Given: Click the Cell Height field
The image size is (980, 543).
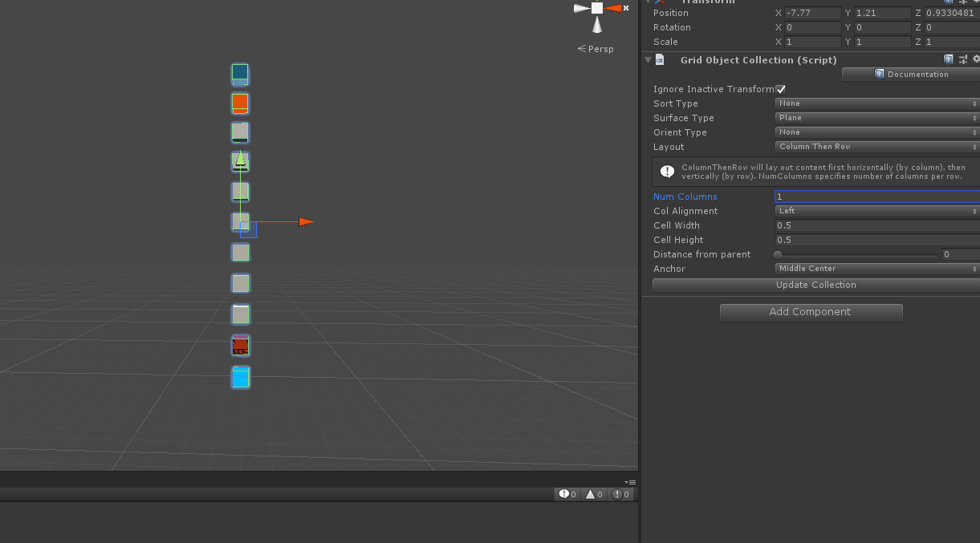Looking at the screenshot, I should 877,240.
